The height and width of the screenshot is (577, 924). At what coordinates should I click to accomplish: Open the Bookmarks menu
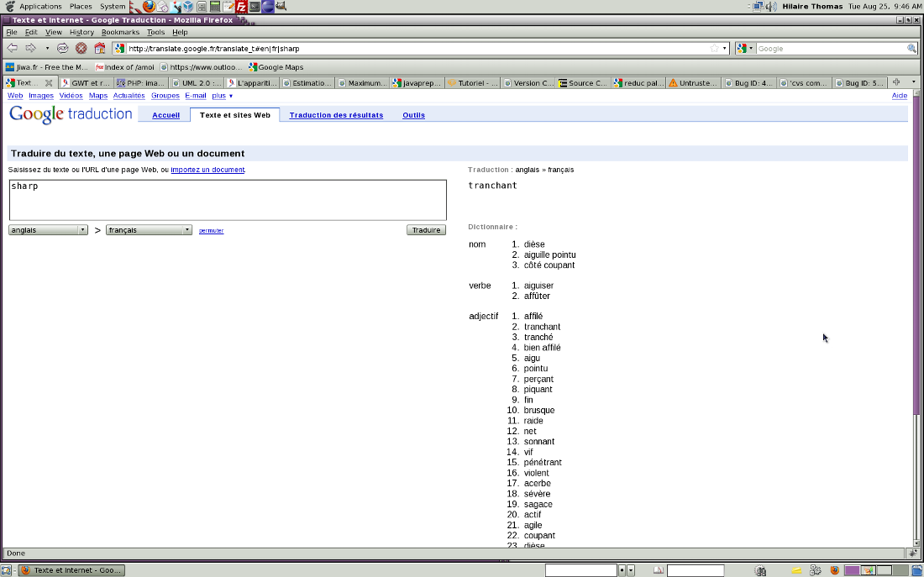120,32
